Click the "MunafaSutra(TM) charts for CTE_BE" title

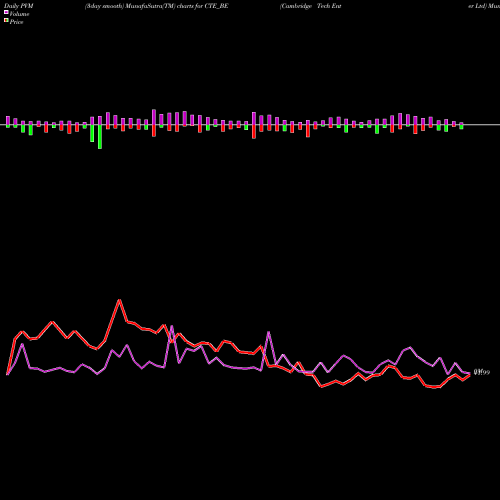click(x=177, y=6)
